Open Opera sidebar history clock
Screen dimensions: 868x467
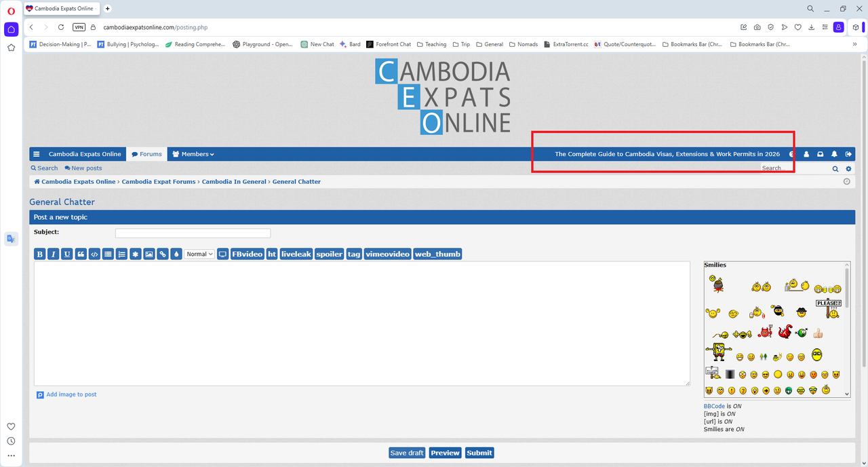pyautogui.click(x=11, y=441)
